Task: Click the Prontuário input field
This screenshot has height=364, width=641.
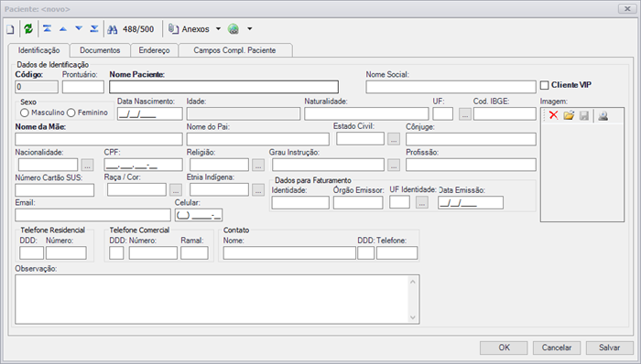Action: point(83,87)
